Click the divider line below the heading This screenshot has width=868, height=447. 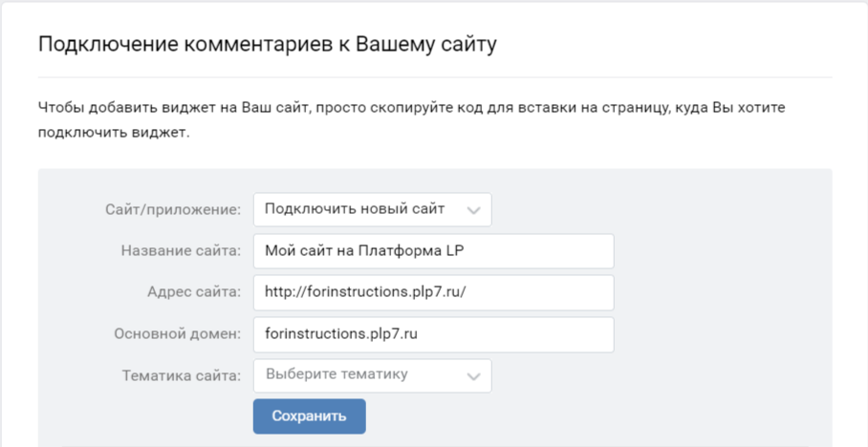coord(435,76)
